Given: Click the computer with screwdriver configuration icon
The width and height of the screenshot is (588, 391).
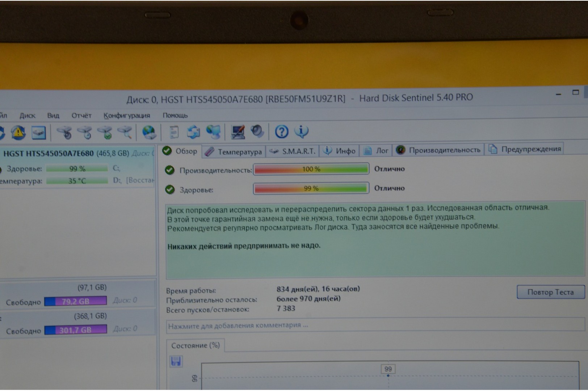Looking at the screenshot, I should pos(238,132).
